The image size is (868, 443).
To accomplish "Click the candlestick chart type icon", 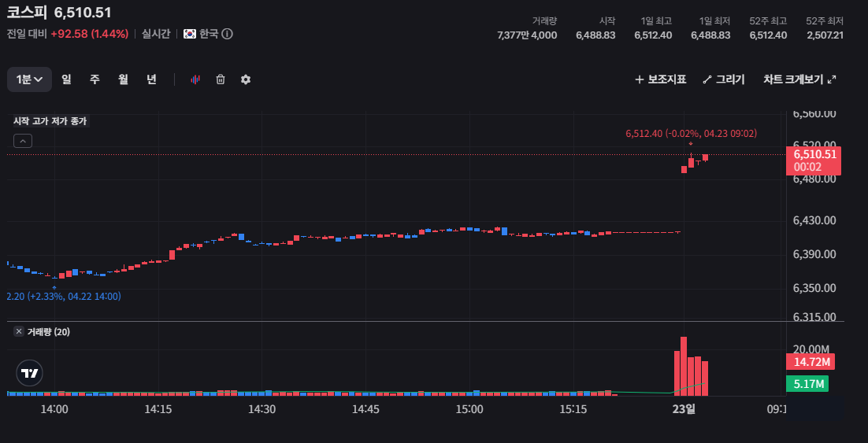I will [x=195, y=79].
